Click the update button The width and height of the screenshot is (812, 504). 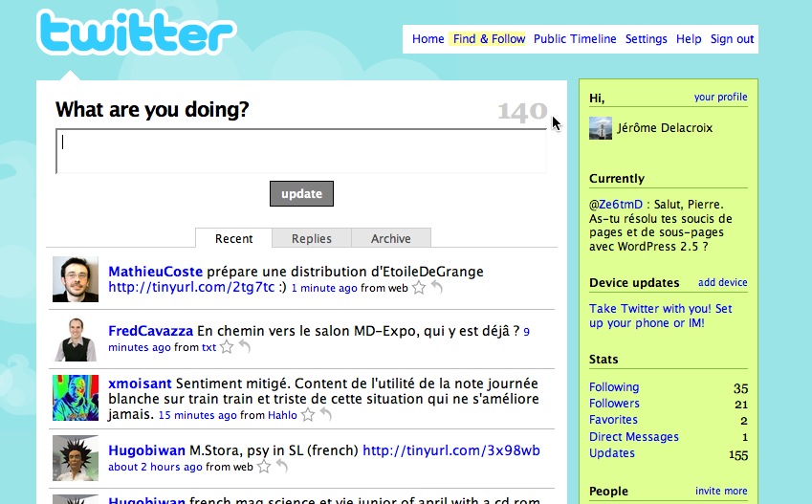[x=301, y=194]
